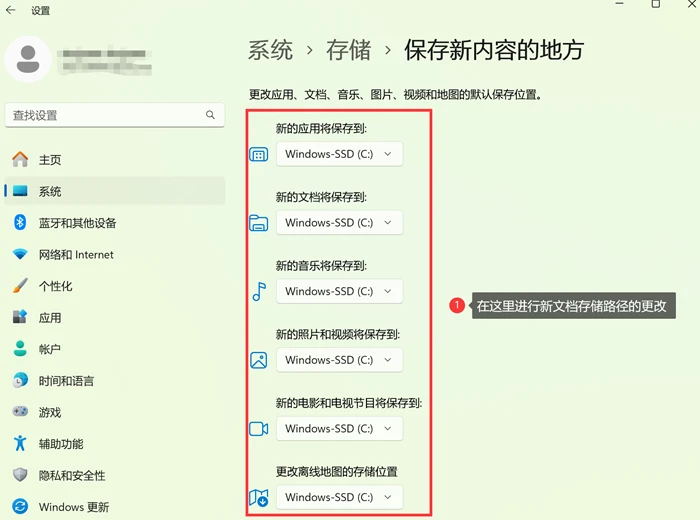
Task: Expand the 新的电影和电视节目 save location dropdown
Action: point(339,428)
